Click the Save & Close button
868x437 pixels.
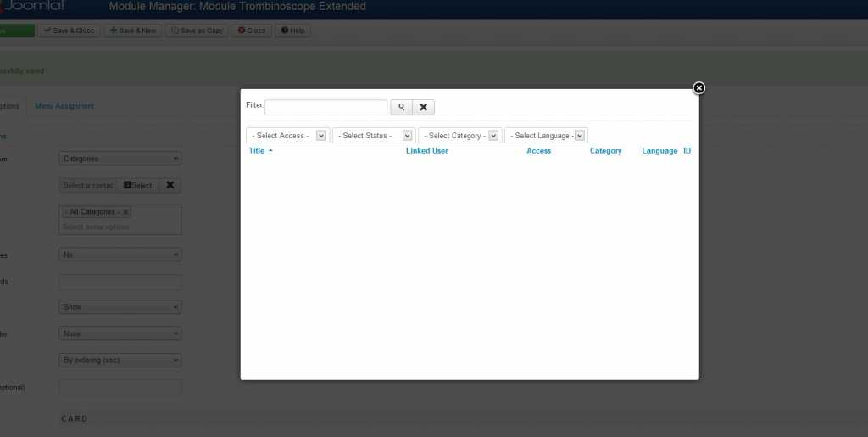(x=69, y=31)
